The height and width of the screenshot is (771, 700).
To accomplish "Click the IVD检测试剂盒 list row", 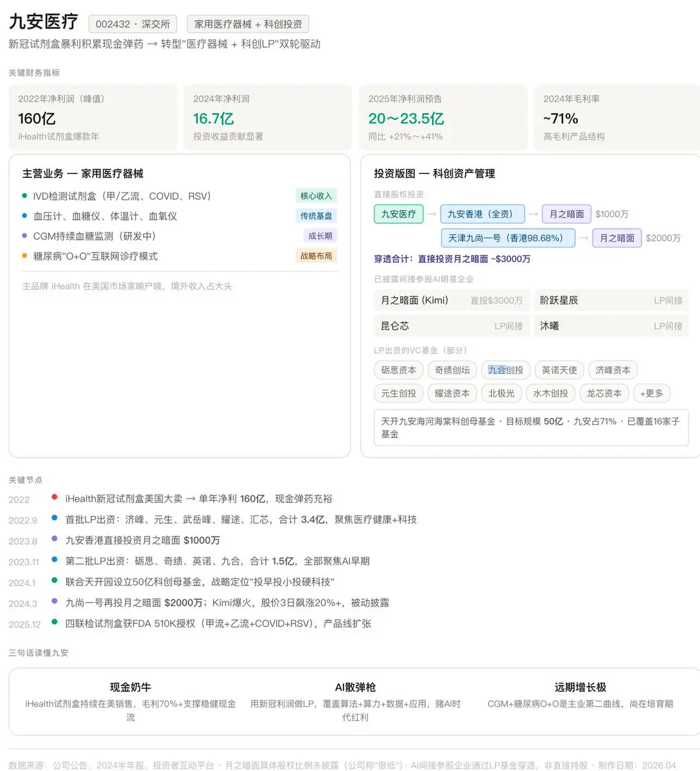I will coord(180,196).
